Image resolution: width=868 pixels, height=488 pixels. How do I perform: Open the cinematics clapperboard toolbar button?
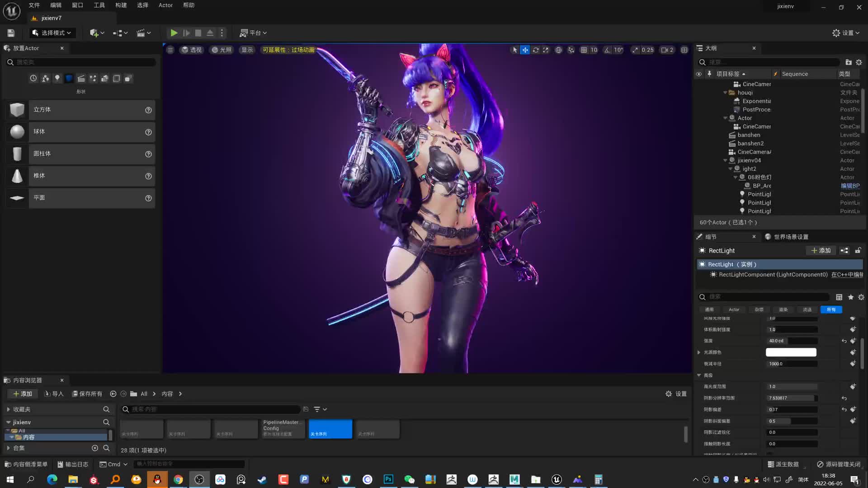144,33
